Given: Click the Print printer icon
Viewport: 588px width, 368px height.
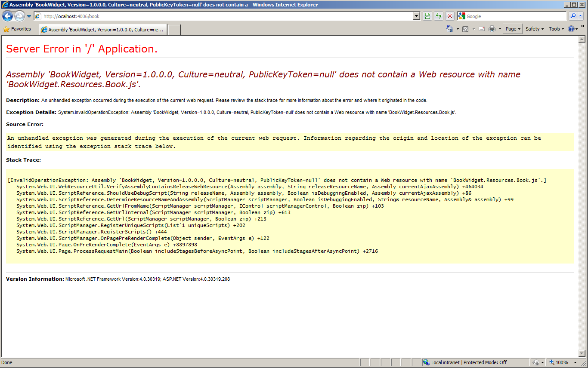Looking at the screenshot, I should pyautogui.click(x=492, y=29).
